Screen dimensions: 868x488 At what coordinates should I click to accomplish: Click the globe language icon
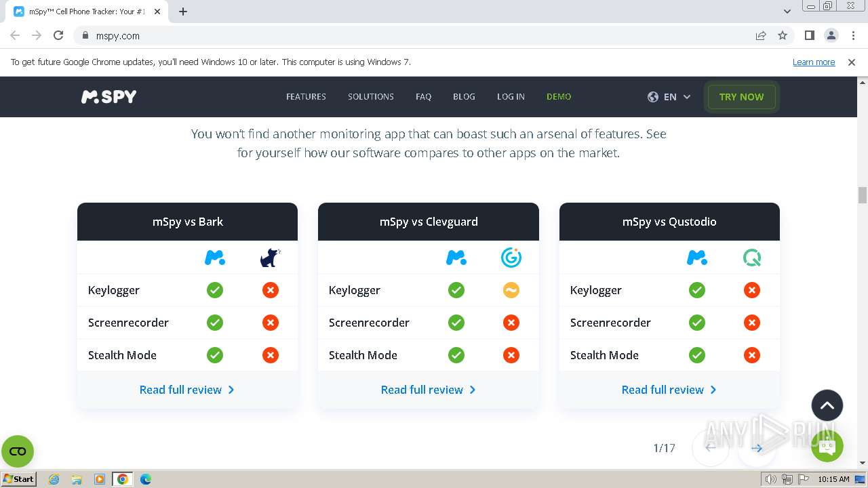click(653, 97)
